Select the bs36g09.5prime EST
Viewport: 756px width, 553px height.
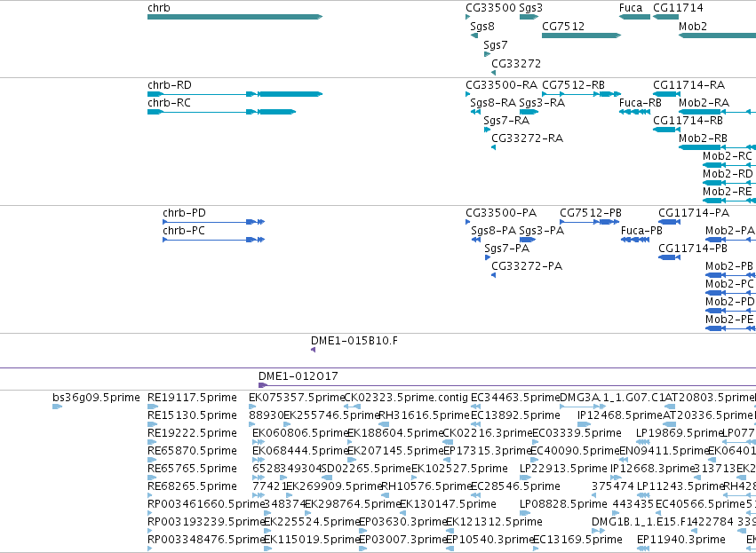[x=58, y=407]
